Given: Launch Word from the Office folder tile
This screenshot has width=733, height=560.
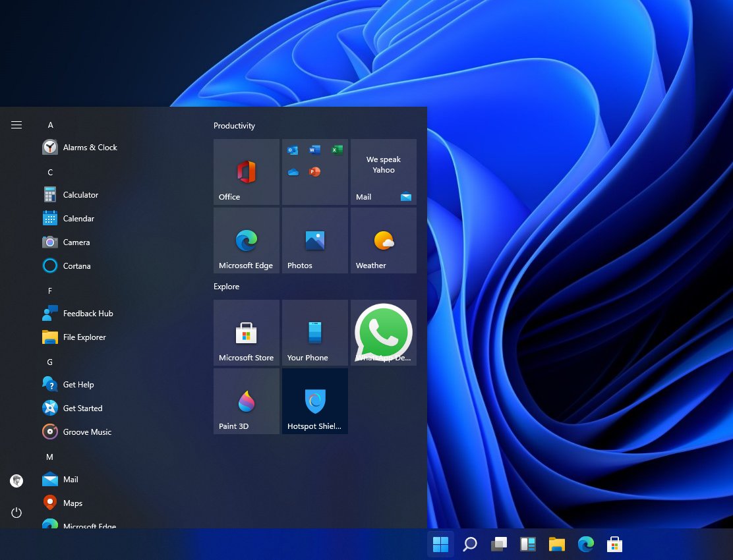Looking at the screenshot, I should [x=314, y=150].
